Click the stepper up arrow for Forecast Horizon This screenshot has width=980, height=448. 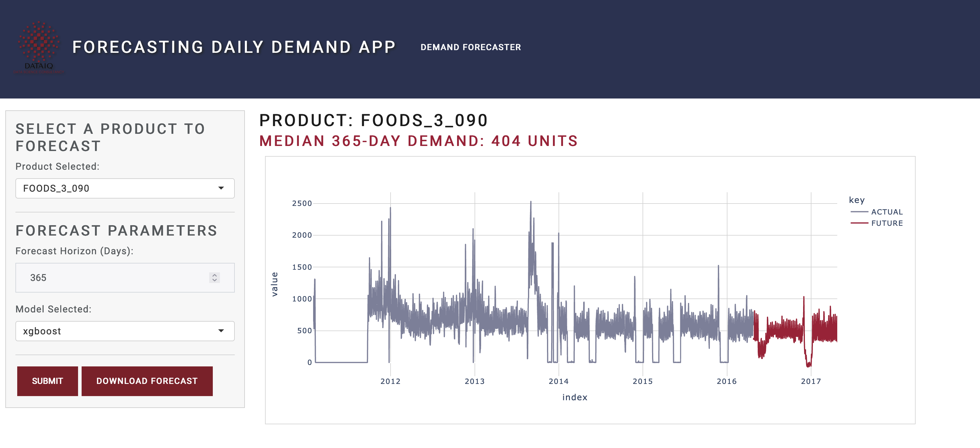(214, 274)
